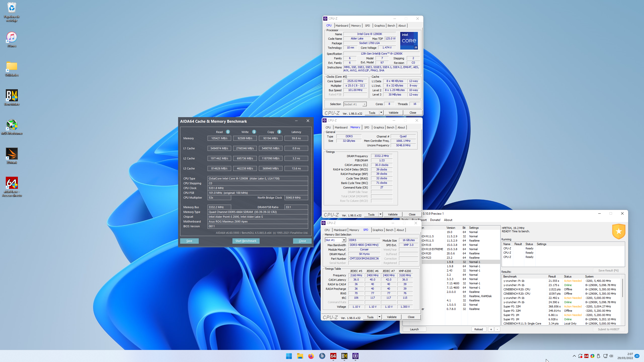644x362 pixels.
Task: Select the Utilidades folder on desktop
Action: (12, 69)
